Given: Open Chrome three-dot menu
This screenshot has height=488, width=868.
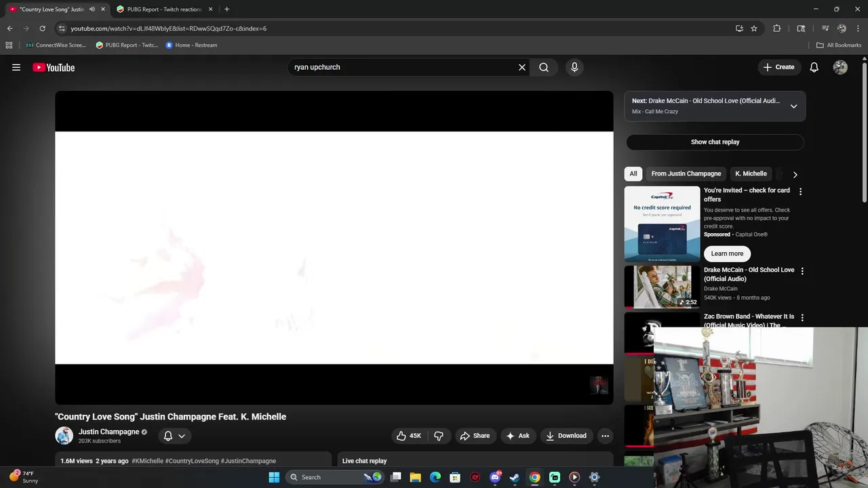Looking at the screenshot, I should 858,28.
